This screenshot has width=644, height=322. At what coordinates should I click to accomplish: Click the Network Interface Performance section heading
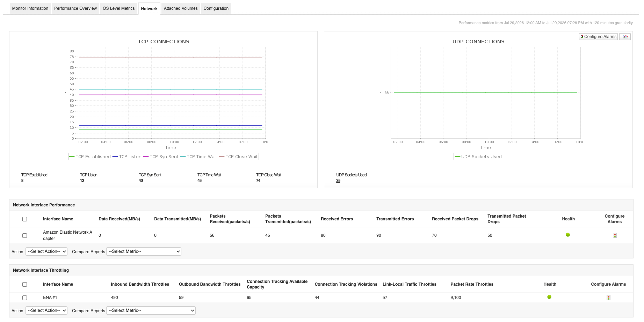pyautogui.click(x=44, y=205)
